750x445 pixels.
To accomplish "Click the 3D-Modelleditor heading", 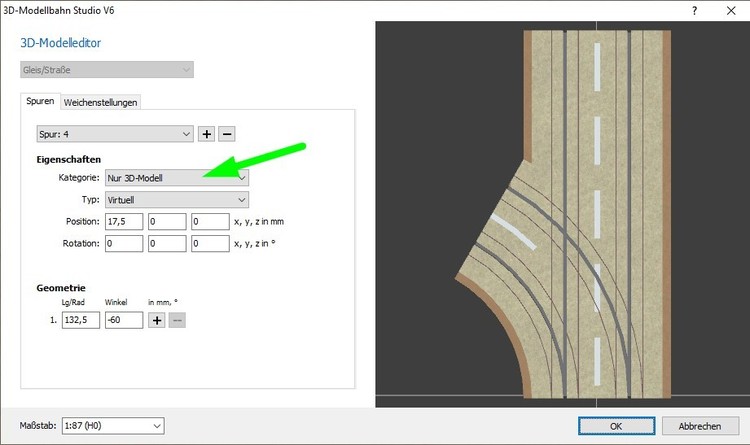I will (x=61, y=43).
